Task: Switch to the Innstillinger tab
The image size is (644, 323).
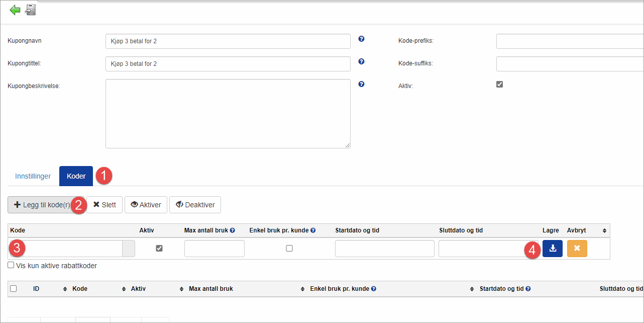Action: (33, 176)
